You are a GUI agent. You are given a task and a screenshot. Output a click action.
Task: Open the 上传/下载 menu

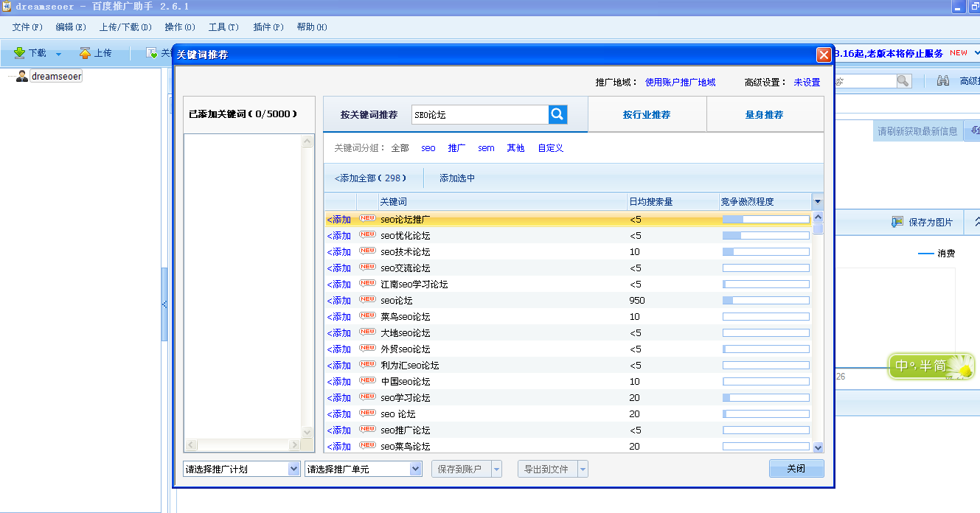125,27
